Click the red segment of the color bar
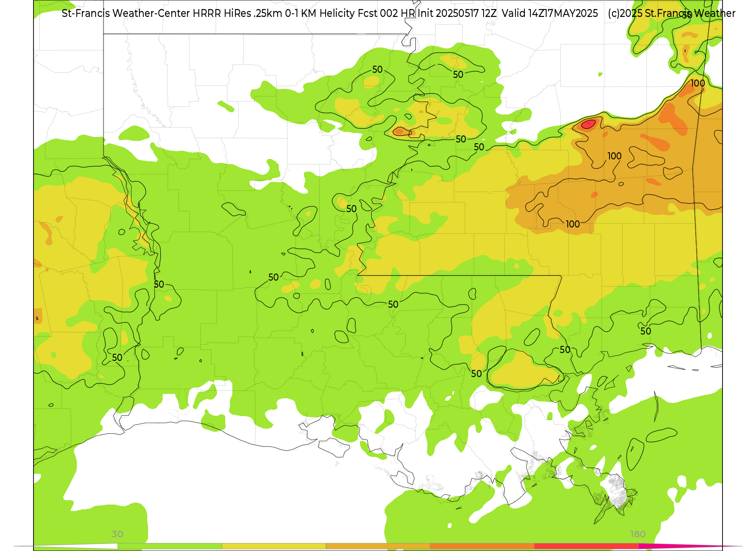 point(586,546)
